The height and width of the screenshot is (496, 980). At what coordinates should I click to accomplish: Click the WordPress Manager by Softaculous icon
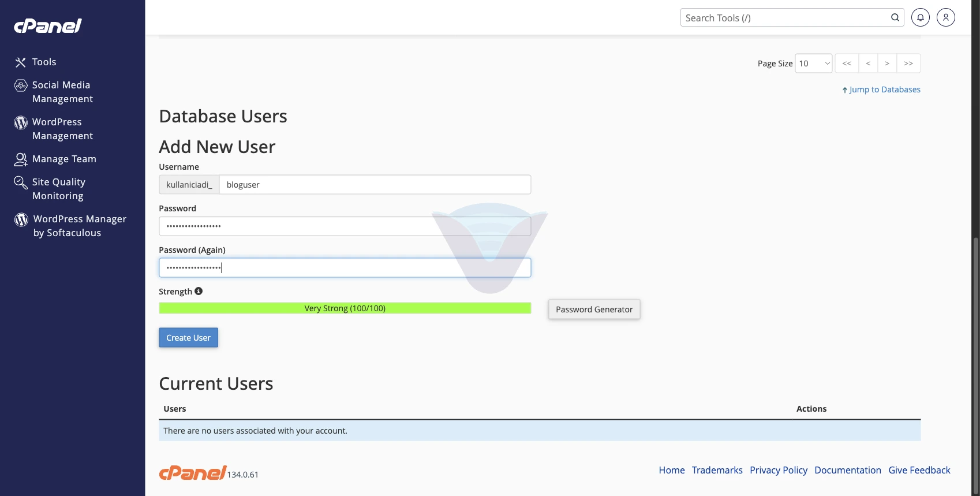tap(21, 219)
